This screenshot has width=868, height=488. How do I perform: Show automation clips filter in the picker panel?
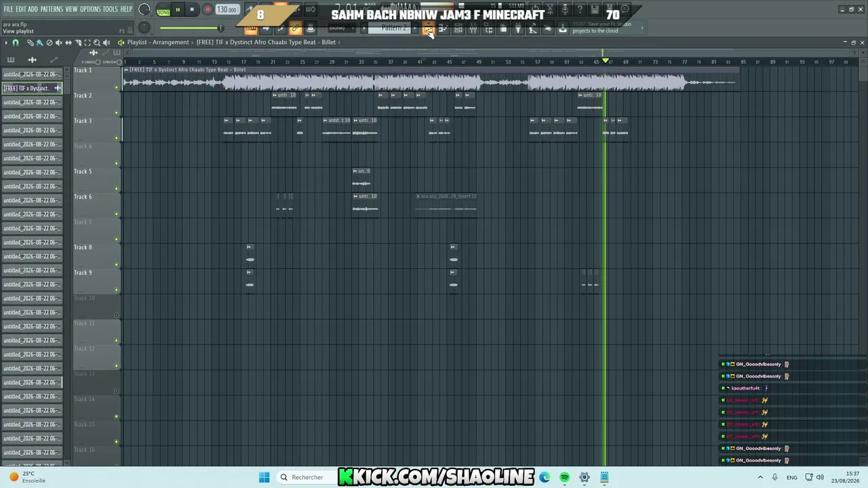point(54,60)
